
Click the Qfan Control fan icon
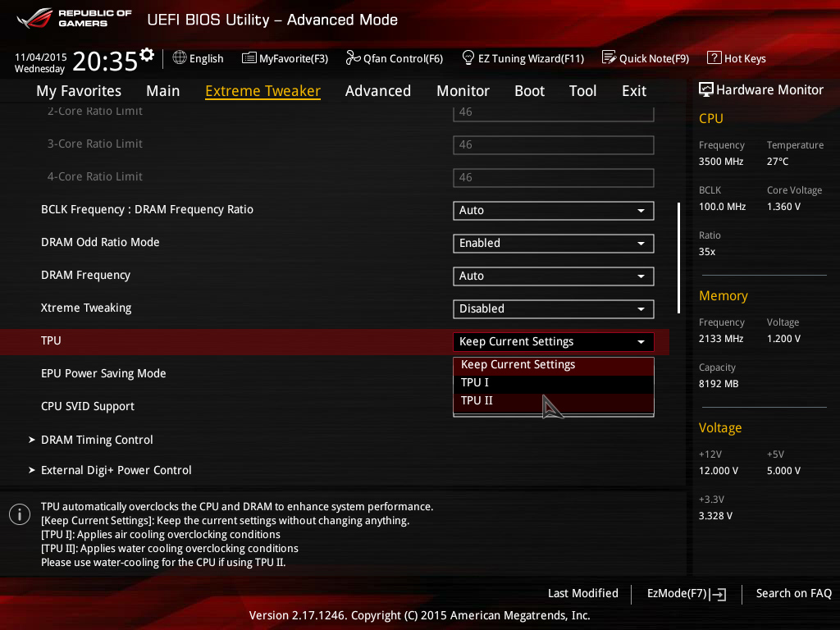point(353,57)
